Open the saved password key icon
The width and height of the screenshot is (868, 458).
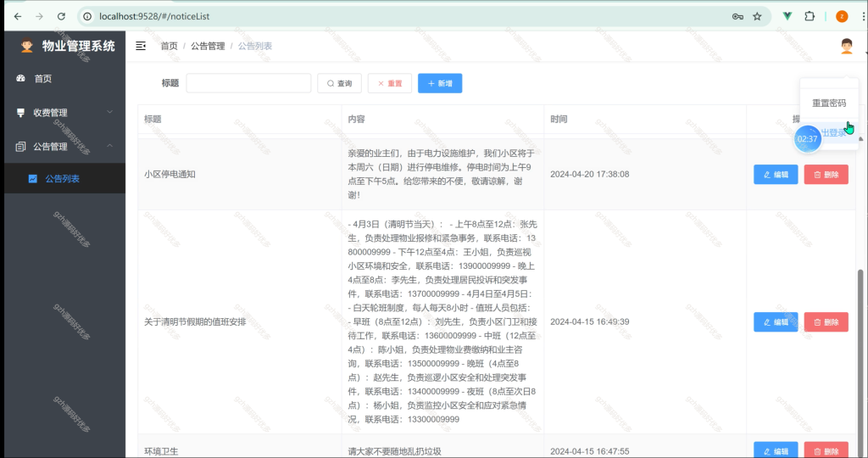point(737,17)
